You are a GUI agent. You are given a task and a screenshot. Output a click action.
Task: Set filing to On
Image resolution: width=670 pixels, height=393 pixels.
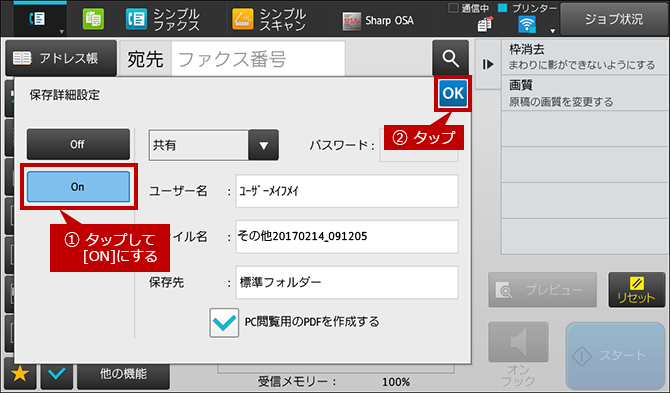pos(78,187)
